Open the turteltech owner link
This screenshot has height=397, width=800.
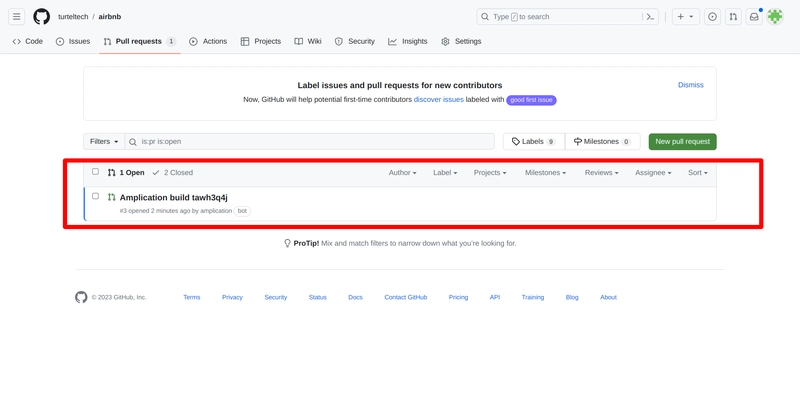coord(73,17)
